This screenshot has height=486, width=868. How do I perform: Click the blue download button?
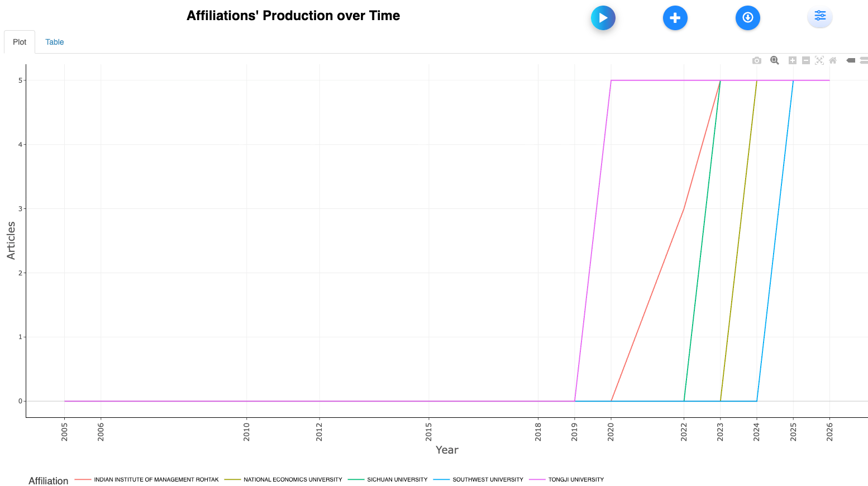pyautogui.click(x=747, y=18)
